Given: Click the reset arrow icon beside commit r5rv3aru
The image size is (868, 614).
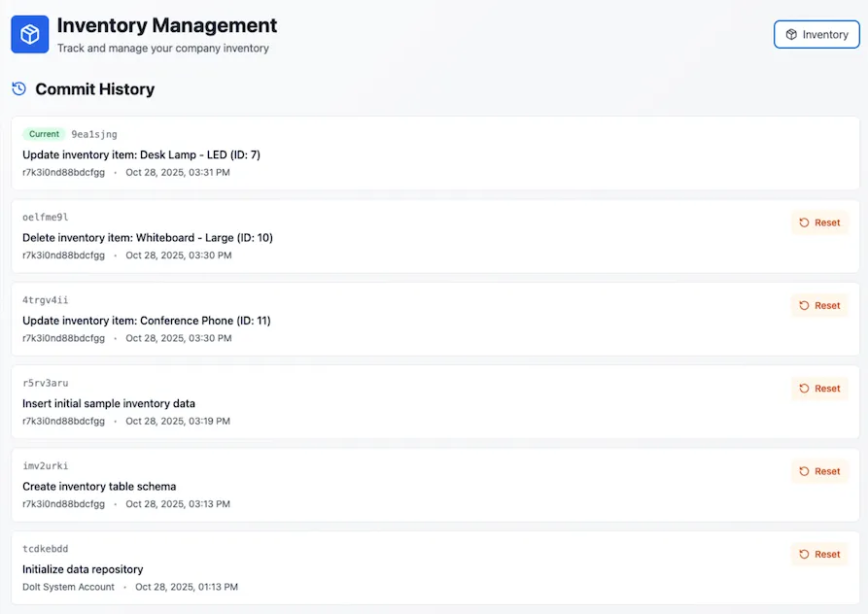Looking at the screenshot, I should point(803,388).
